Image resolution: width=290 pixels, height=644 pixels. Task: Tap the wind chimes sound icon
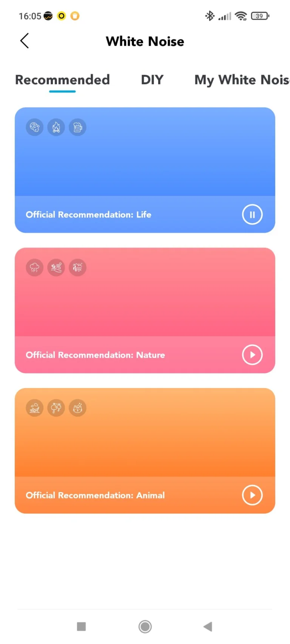[56, 408]
